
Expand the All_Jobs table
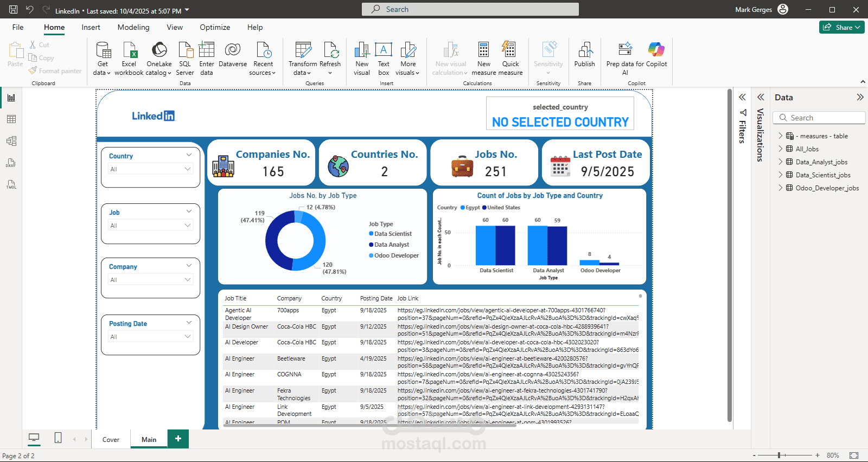pos(781,149)
